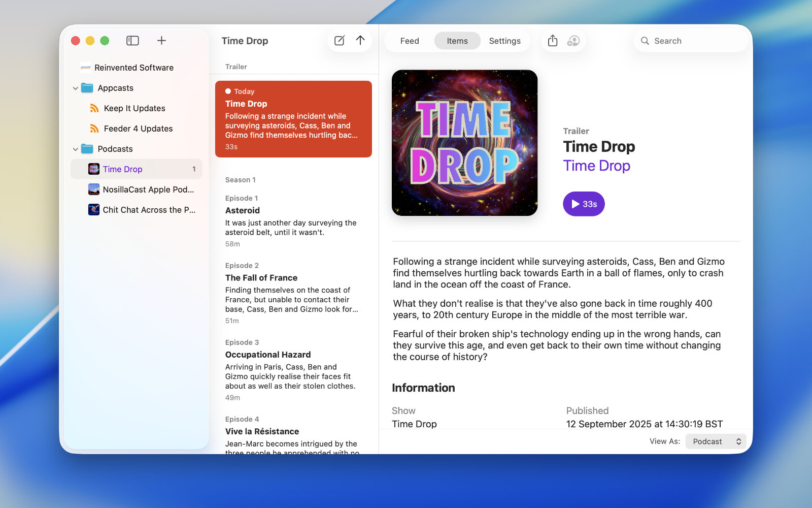Click the compose new item icon
The height and width of the screenshot is (508, 812).
[340, 41]
